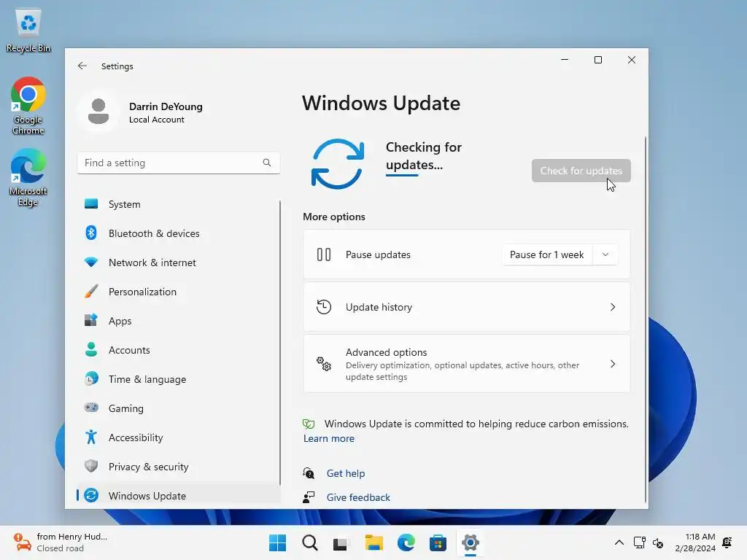
Task: Click the Get help headset icon
Action: coord(309,472)
